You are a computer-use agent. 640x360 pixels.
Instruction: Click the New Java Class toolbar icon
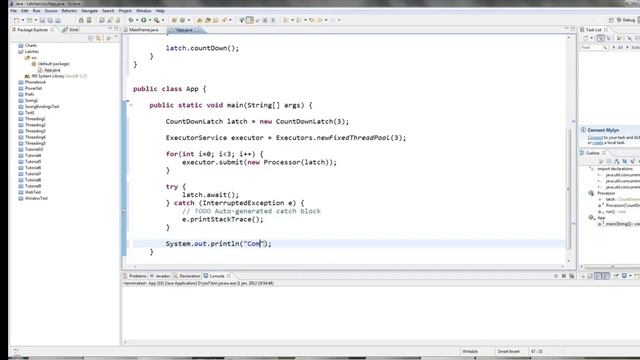click(182, 20)
